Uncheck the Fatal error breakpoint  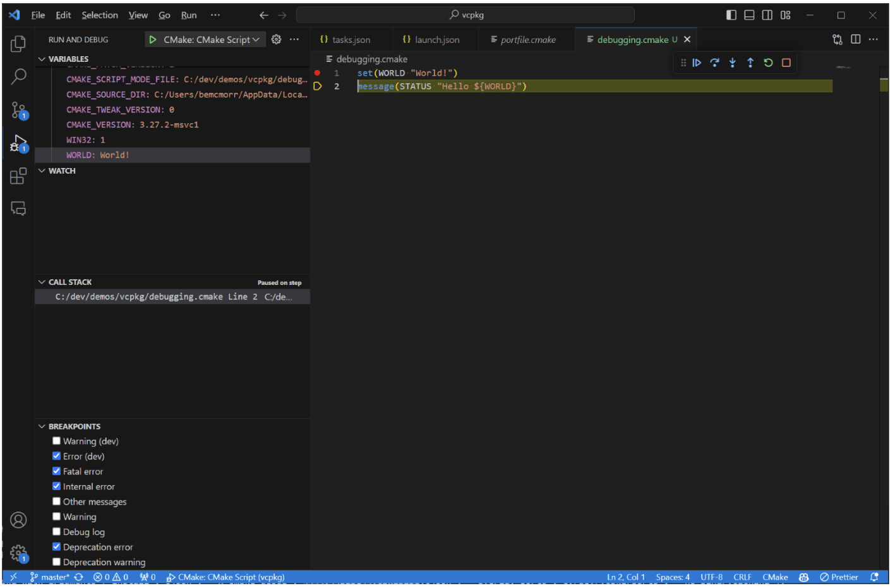point(56,471)
